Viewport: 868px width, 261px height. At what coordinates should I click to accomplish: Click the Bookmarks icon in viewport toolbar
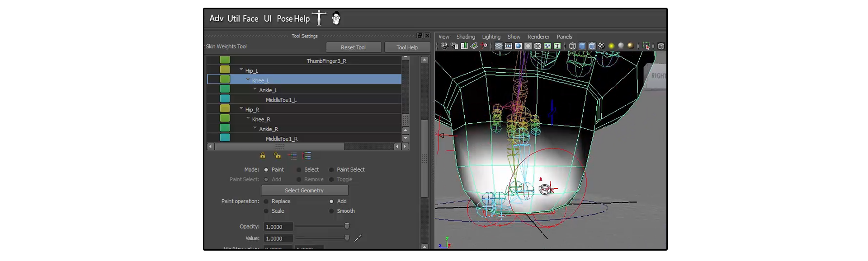coord(464,46)
